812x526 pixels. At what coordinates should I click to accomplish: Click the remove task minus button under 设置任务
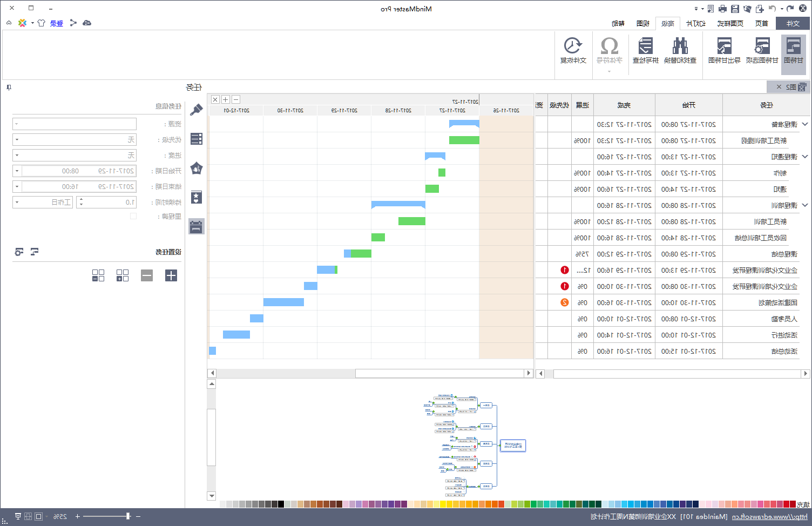[x=147, y=275]
